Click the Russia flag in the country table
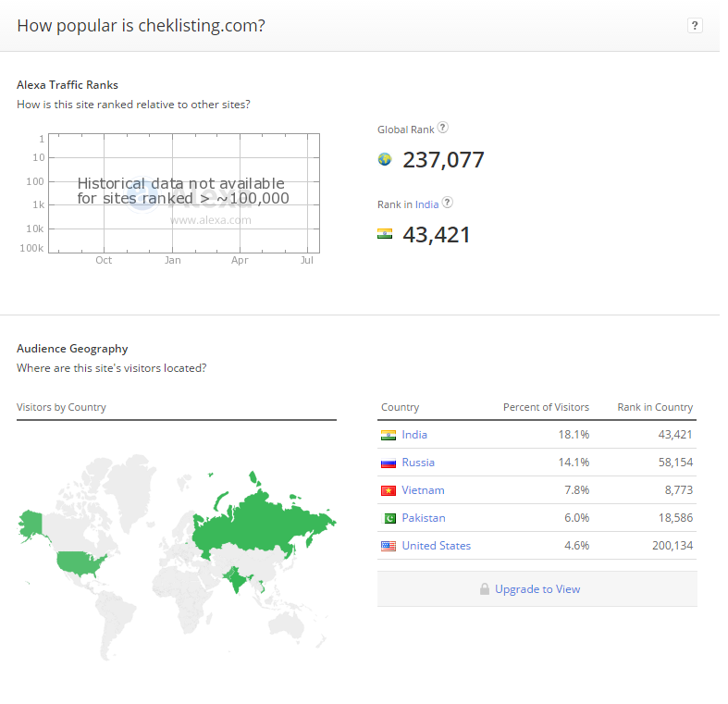This screenshot has width=728, height=704. coord(389,463)
